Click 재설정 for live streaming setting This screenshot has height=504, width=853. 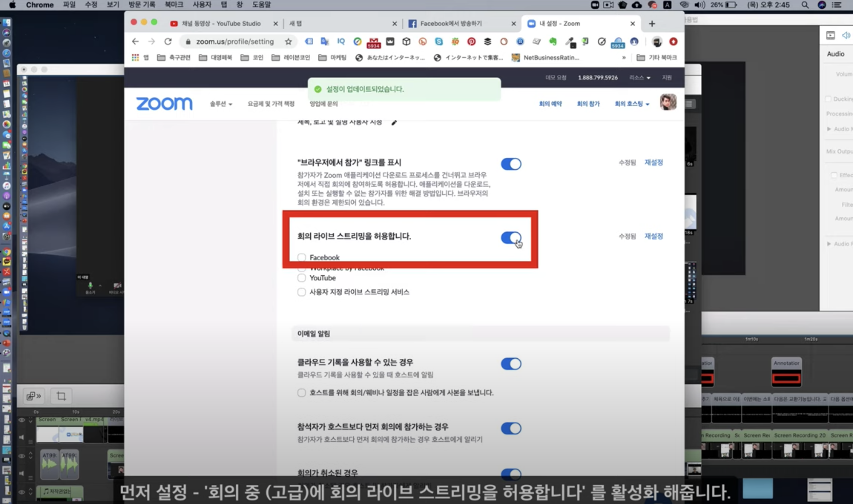[x=653, y=236]
